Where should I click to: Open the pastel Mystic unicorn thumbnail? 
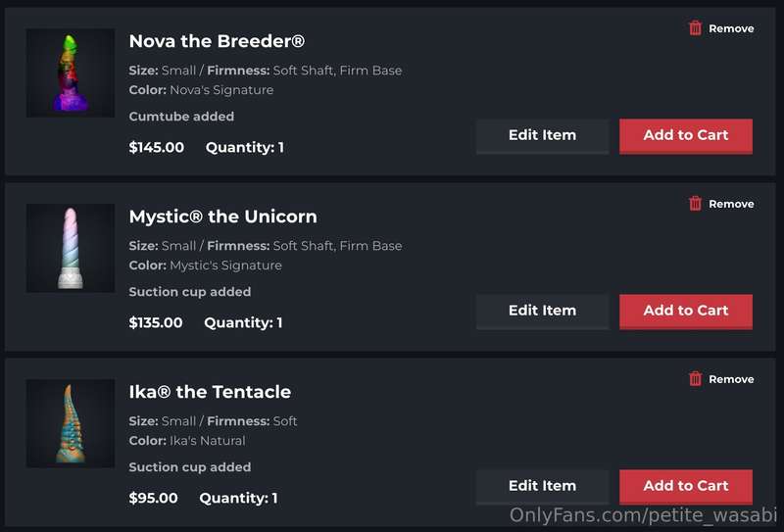click(71, 248)
